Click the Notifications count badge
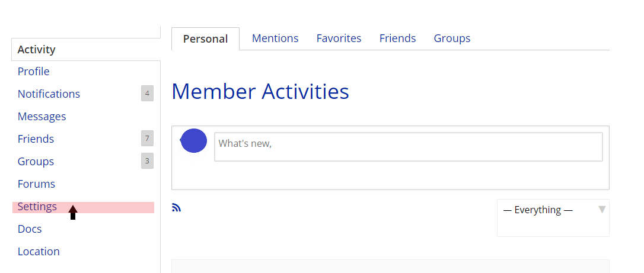The height and width of the screenshot is (273, 644). pyautogui.click(x=147, y=94)
